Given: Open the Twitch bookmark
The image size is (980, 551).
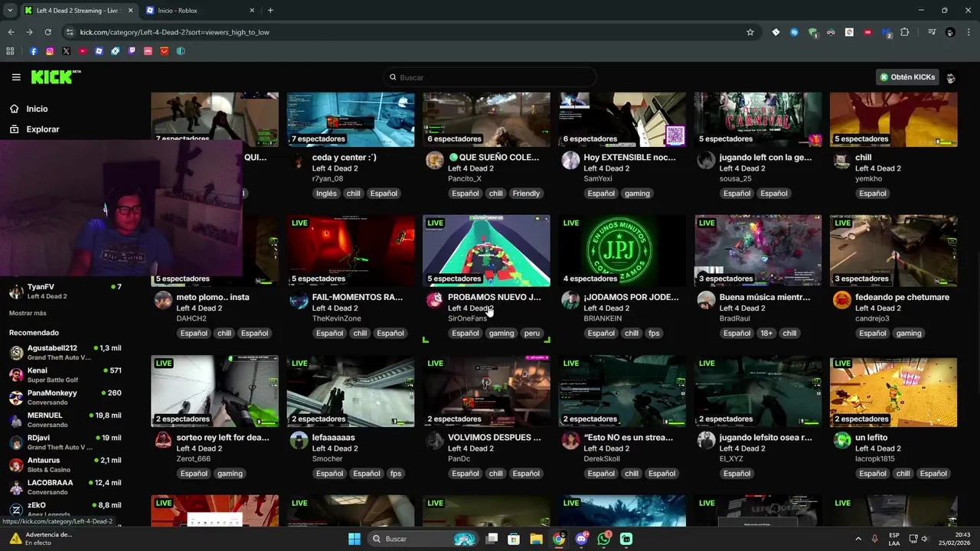Looking at the screenshot, I should click(132, 51).
